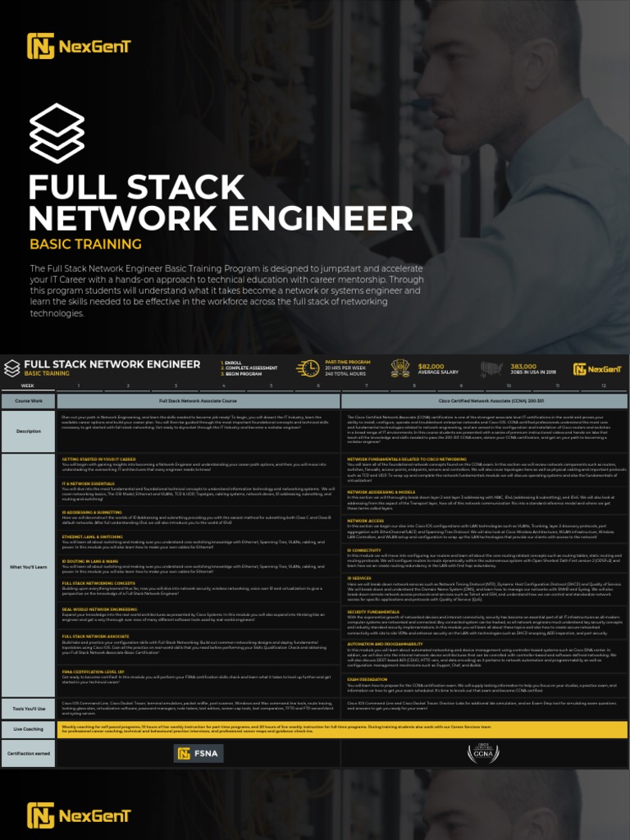This screenshot has height=840, width=630.
Task: Click the 383,000 JOBS IN USA text
Action: 533,368
